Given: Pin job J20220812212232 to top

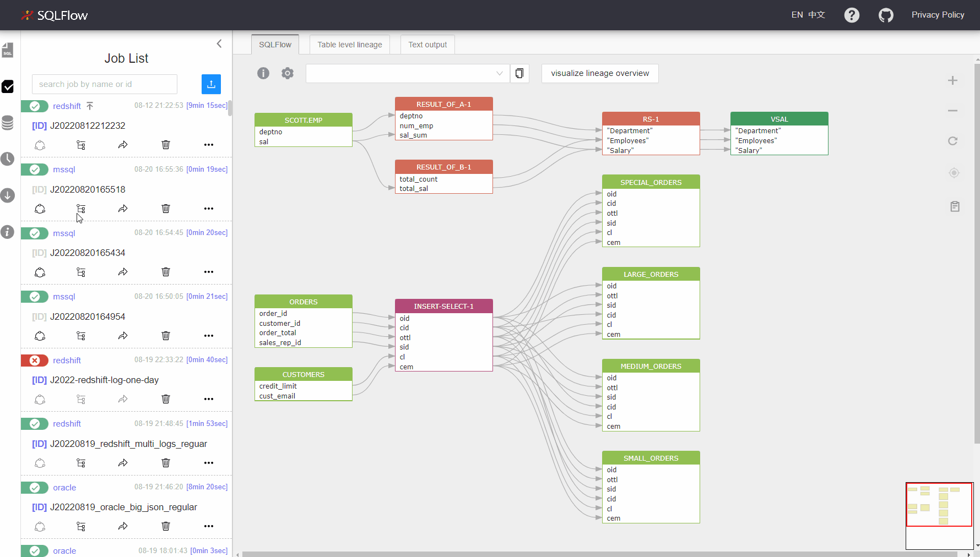Looking at the screenshot, I should (x=90, y=106).
